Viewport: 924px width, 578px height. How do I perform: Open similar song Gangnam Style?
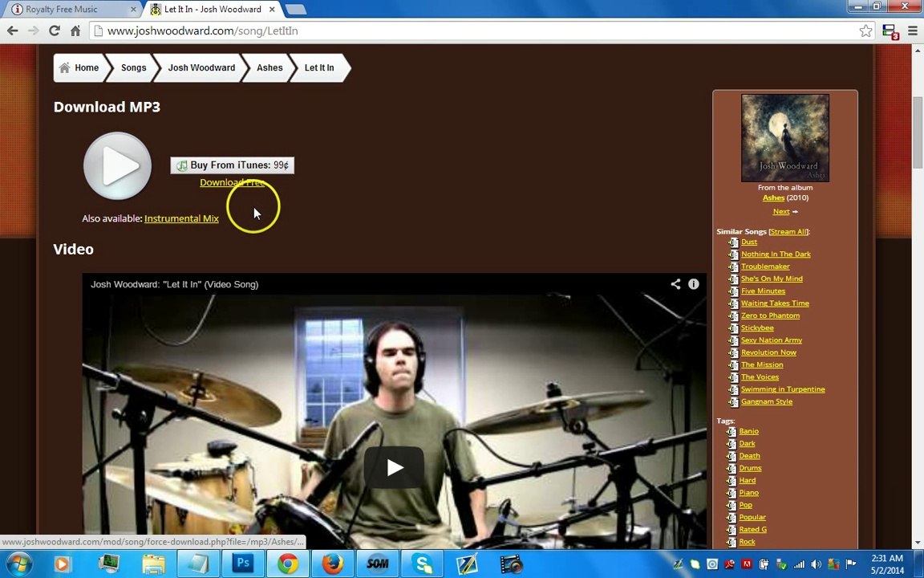coord(767,401)
